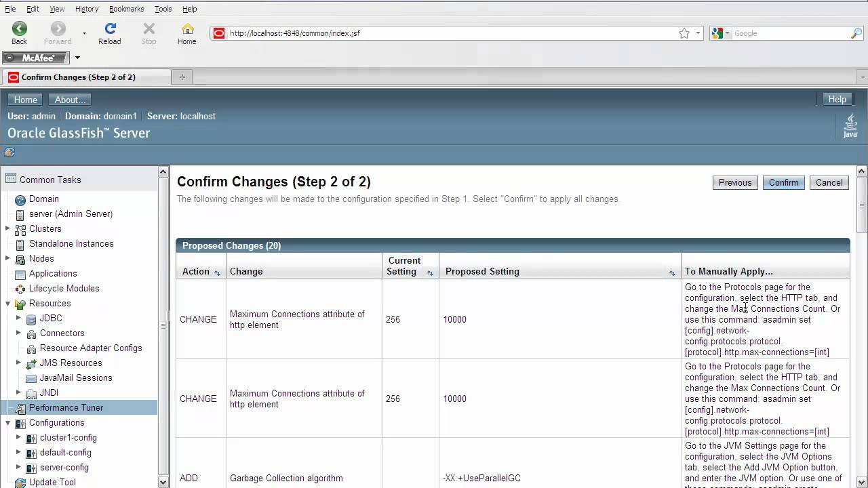Click the GlassFish refresh icon below header
Viewport: 868px width, 488px height.
[9, 152]
